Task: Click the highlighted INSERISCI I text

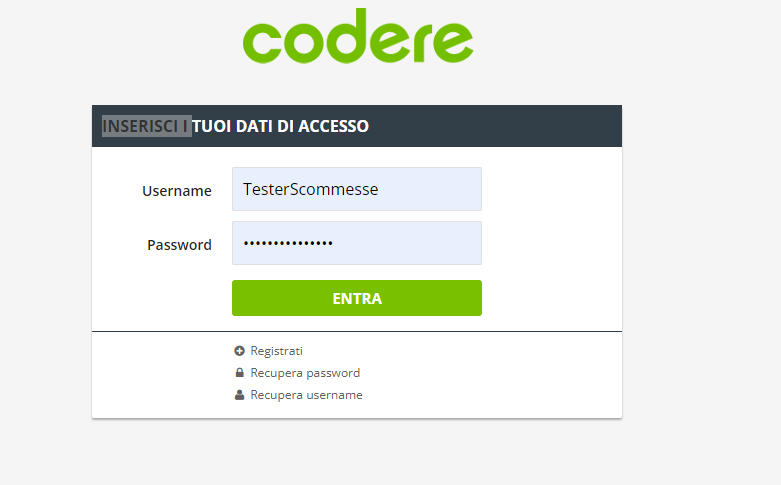Action: tap(146, 126)
